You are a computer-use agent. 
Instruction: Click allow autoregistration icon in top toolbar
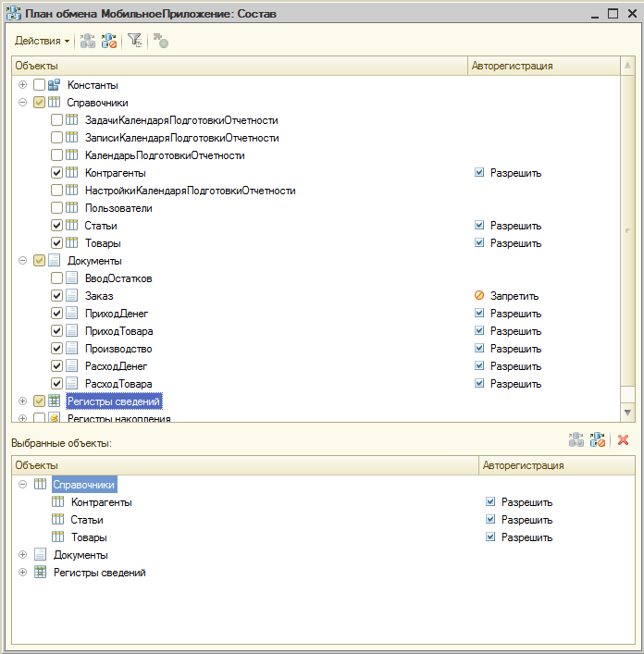pyautogui.click(x=88, y=41)
